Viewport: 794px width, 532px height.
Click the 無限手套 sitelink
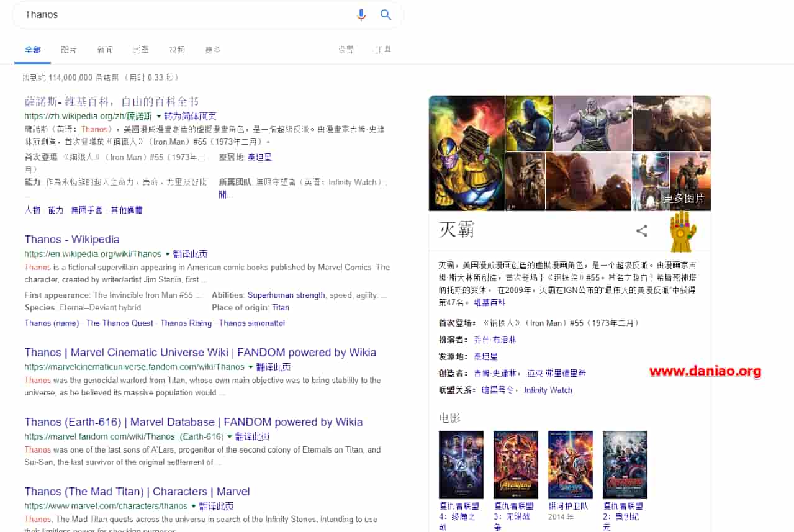[x=87, y=210]
